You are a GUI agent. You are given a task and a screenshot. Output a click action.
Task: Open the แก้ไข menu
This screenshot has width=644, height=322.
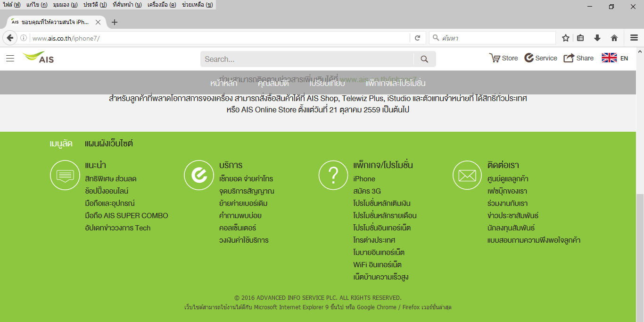(x=37, y=5)
